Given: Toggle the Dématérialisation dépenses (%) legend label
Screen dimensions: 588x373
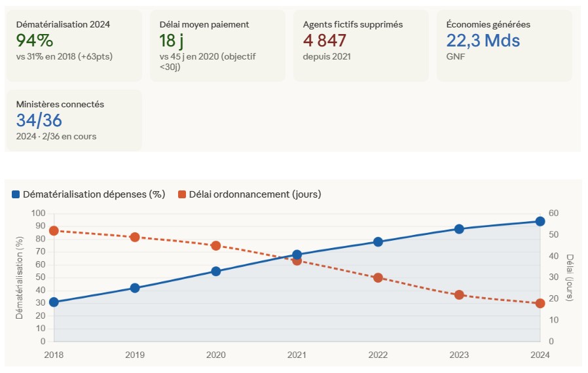Looking at the screenshot, I should pos(94,194).
